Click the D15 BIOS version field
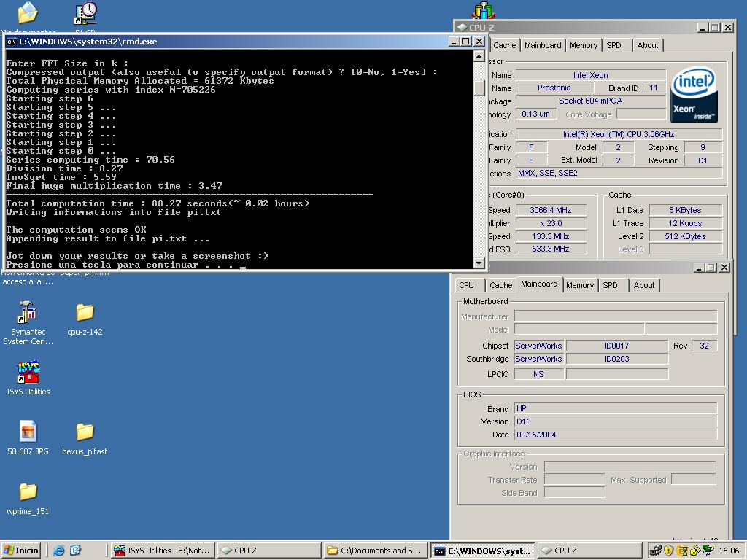 click(616, 421)
